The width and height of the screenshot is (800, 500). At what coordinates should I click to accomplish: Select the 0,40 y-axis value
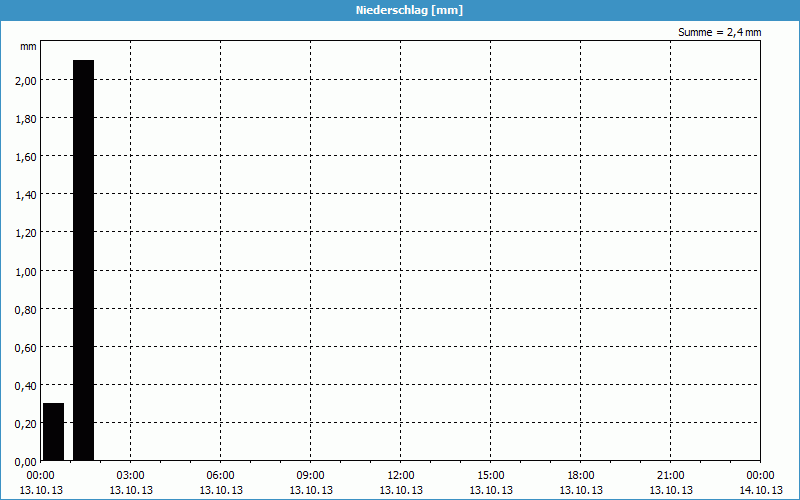(x=26, y=385)
